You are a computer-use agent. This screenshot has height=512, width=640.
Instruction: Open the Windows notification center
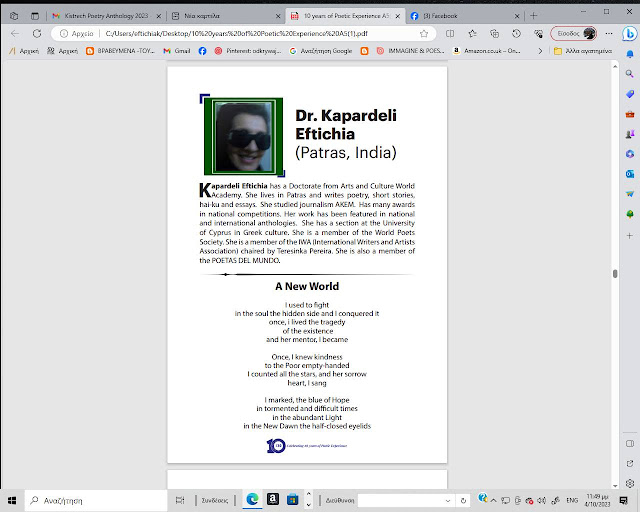click(624, 501)
